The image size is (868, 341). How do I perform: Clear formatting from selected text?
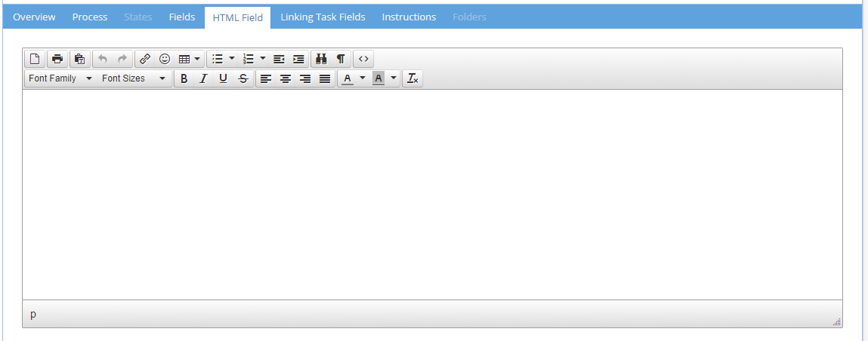coord(412,78)
